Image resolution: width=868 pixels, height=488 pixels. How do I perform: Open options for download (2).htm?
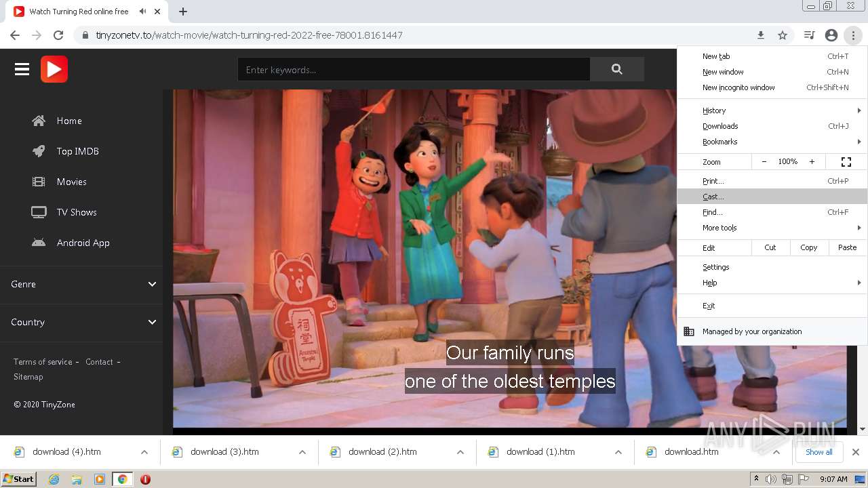coord(460,452)
